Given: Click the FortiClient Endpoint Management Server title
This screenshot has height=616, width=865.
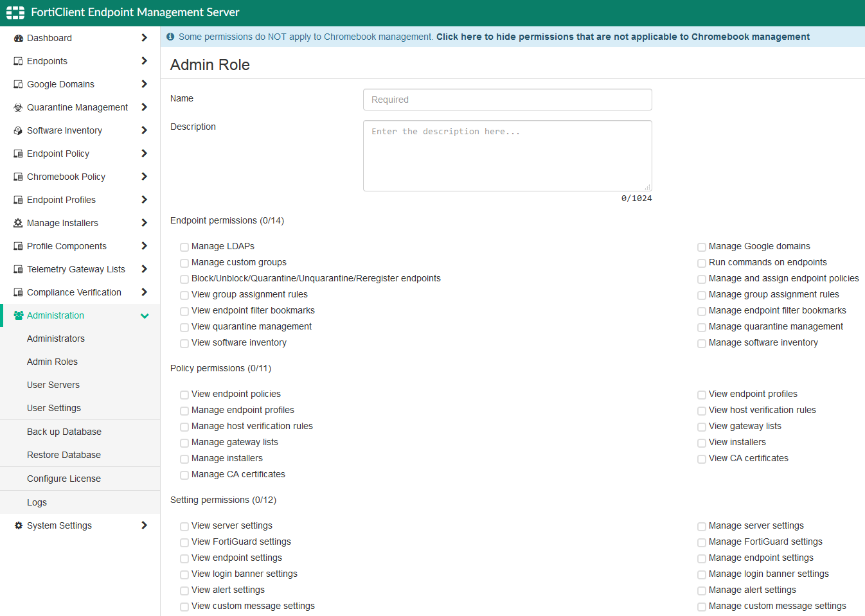Looking at the screenshot, I should coord(135,12).
